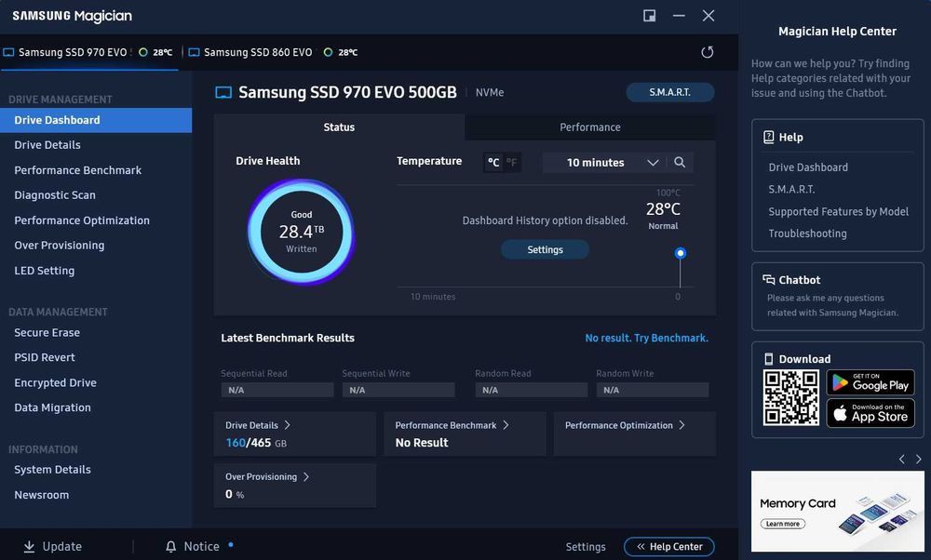Toggle the compact window mode icon
The width and height of the screenshot is (931, 560).
pyautogui.click(x=650, y=16)
